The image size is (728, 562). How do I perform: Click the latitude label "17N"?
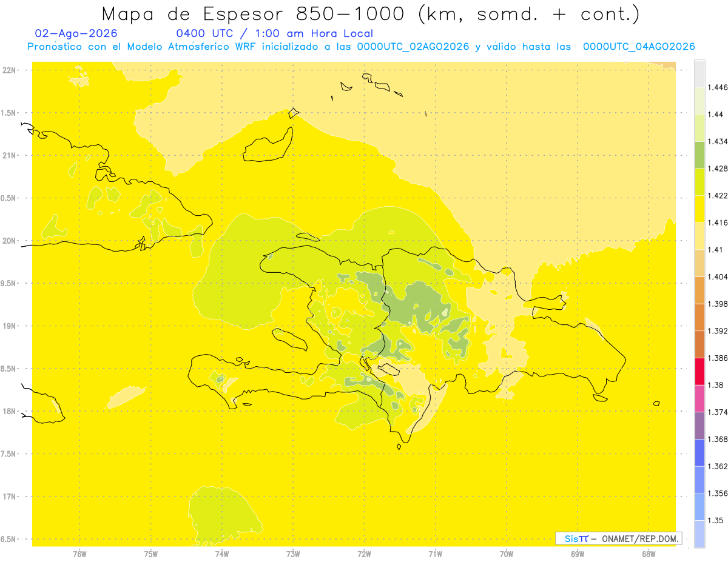(9, 497)
